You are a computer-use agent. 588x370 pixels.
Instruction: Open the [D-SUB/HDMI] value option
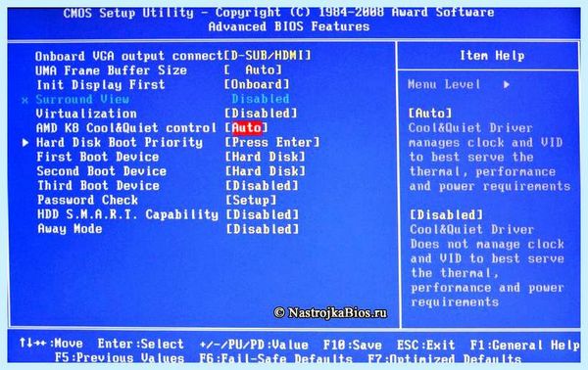(268, 56)
